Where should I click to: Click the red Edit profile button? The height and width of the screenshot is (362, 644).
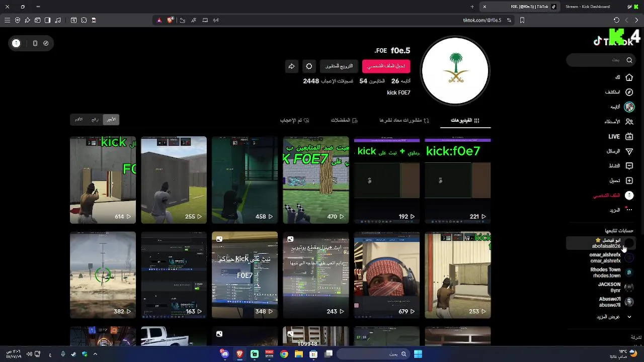pos(386,66)
